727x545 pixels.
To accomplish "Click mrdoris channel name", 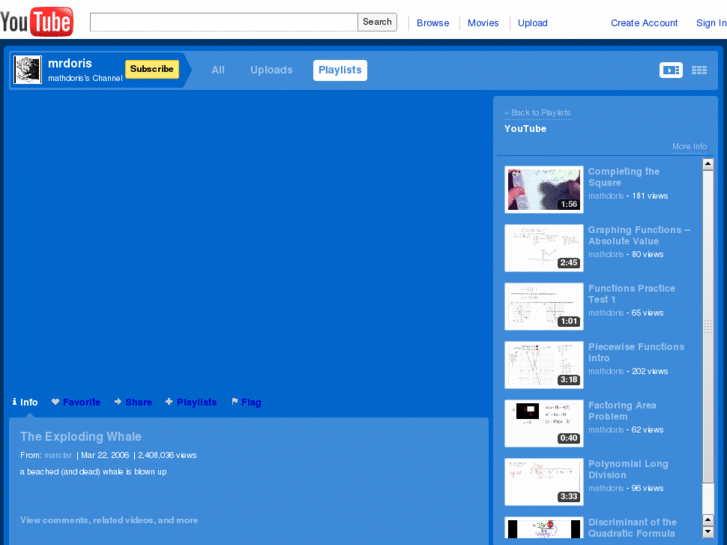I will click(x=70, y=63).
